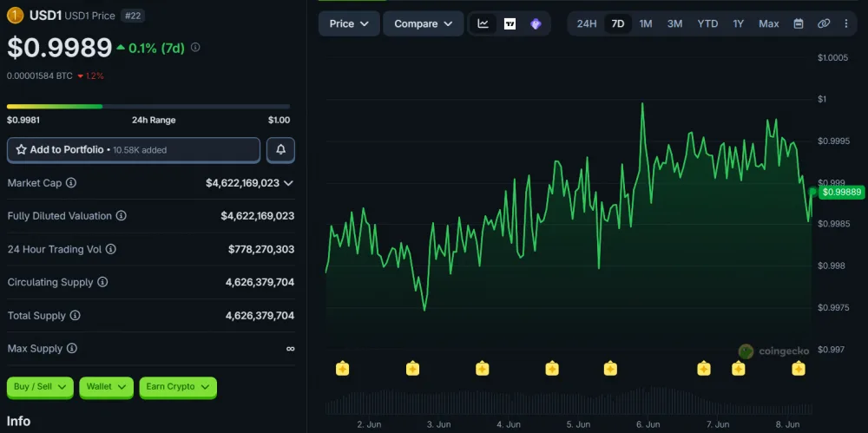The height and width of the screenshot is (433, 868).
Task: Open the 24 Hour Trading Vol info icon
Action: (x=111, y=249)
